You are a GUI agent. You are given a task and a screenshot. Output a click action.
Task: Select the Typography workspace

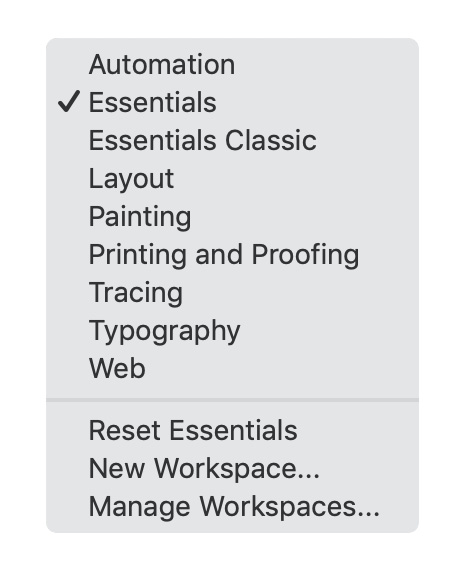tap(232, 330)
